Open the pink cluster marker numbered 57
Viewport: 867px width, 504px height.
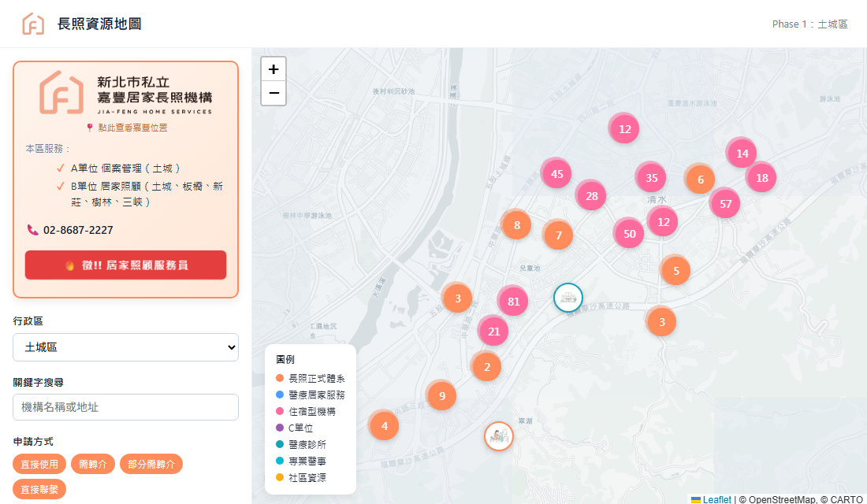pos(725,203)
